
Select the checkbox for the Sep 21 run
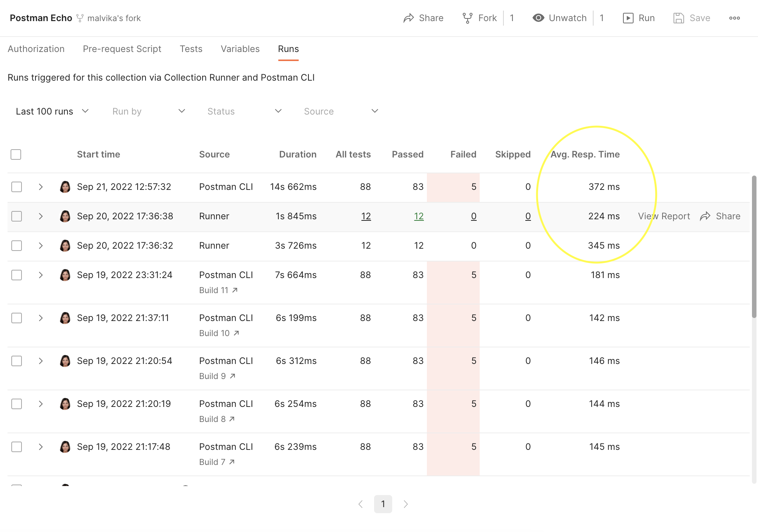pos(16,187)
